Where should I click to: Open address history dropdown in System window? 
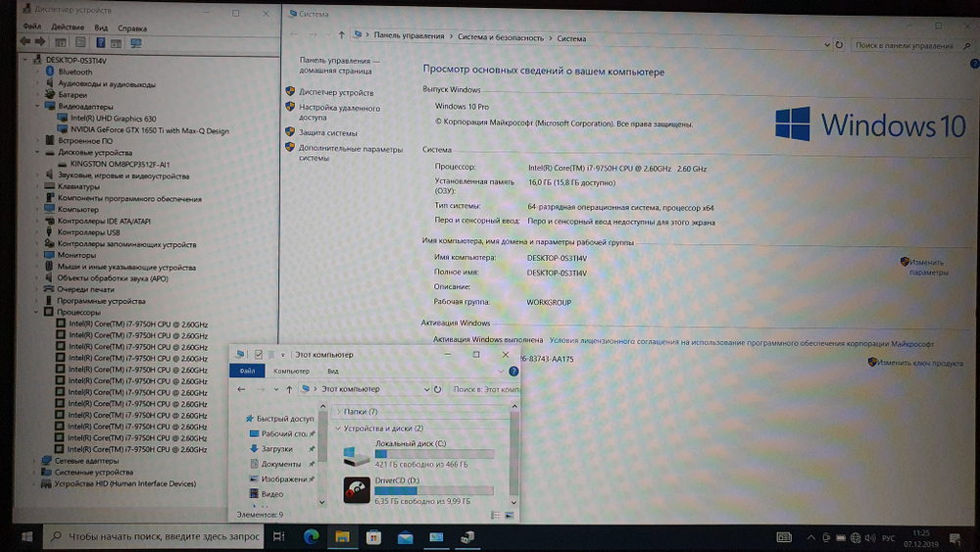pos(826,45)
